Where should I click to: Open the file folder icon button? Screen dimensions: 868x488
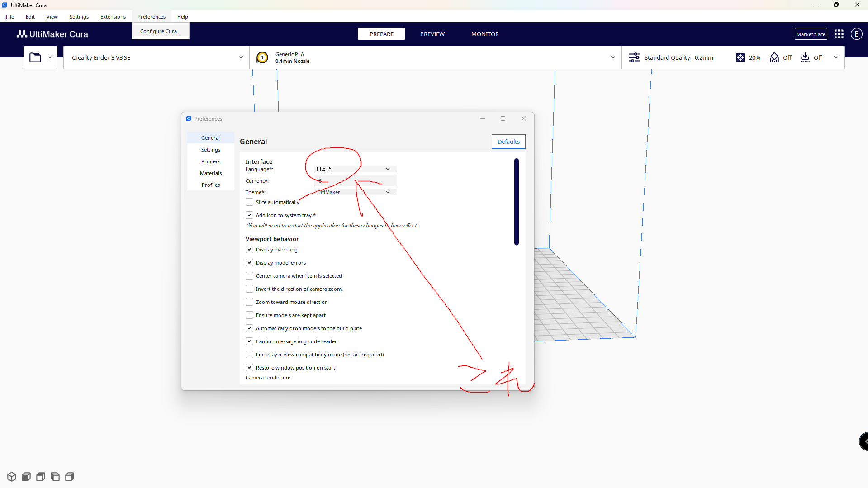[35, 57]
